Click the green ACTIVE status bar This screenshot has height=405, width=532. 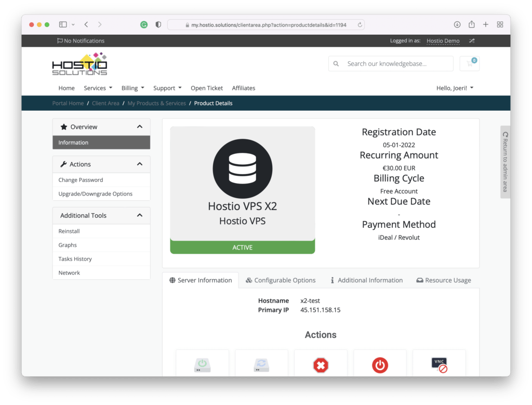click(242, 247)
